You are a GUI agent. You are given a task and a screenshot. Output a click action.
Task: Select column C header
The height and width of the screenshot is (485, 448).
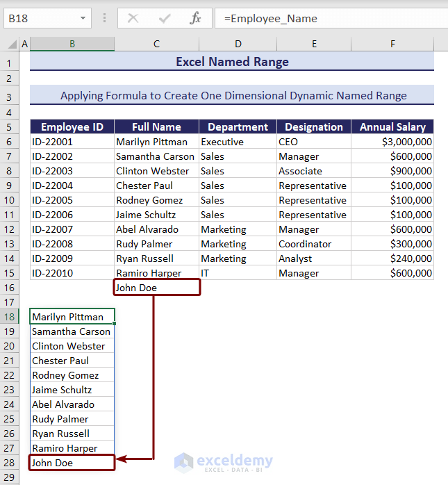[x=156, y=44]
